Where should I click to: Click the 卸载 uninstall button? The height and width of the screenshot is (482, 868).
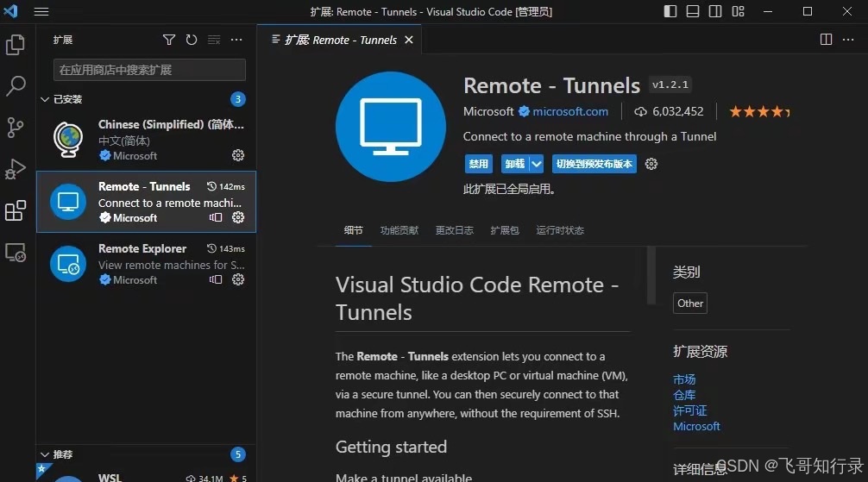(x=515, y=164)
